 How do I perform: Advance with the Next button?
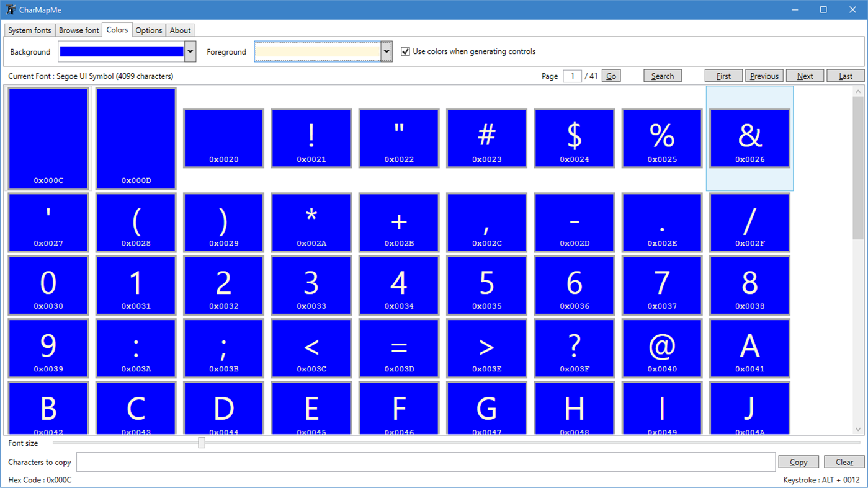pos(805,76)
